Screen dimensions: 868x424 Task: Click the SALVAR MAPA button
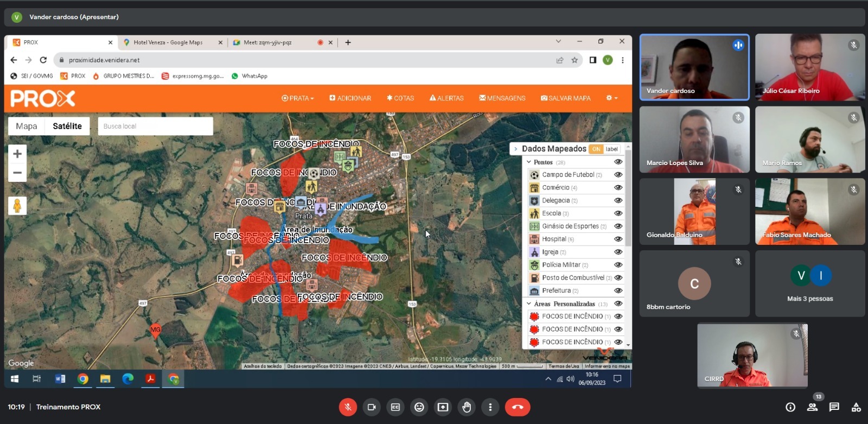pos(565,98)
